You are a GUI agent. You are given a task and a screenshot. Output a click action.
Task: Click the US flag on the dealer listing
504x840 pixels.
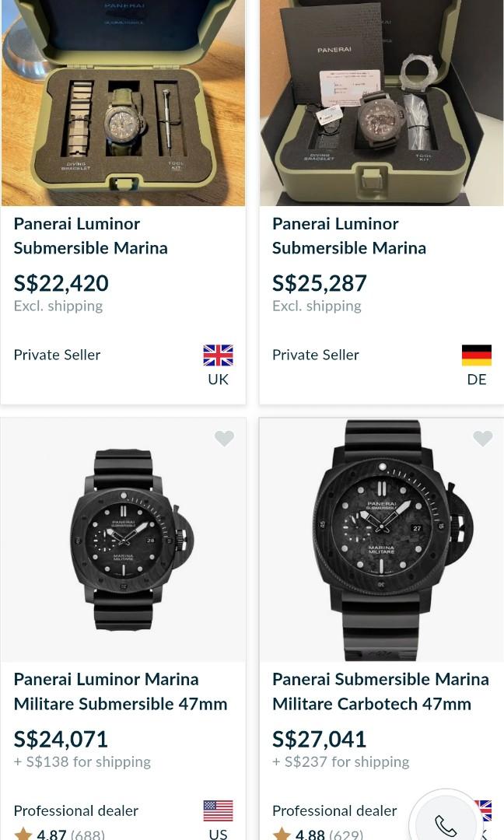coord(218,810)
